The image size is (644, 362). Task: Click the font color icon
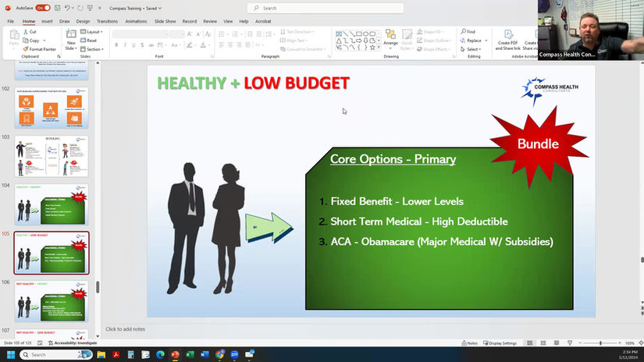coord(203,45)
